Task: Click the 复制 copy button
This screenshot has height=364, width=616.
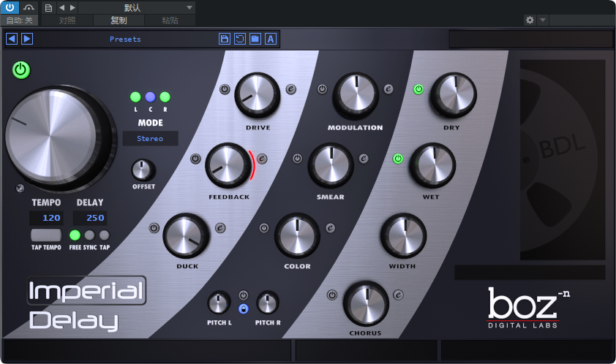Action: [119, 20]
